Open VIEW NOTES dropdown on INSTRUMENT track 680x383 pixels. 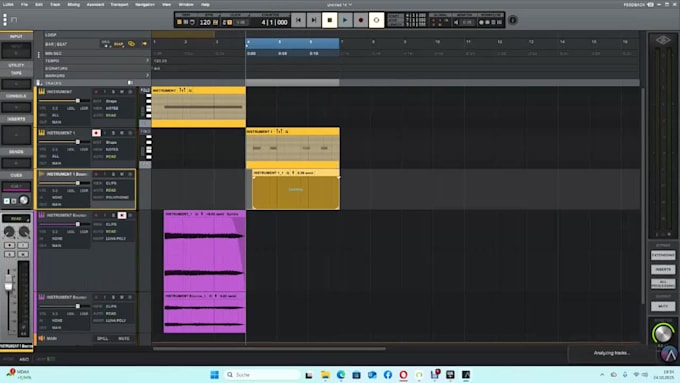coord(112,108)
